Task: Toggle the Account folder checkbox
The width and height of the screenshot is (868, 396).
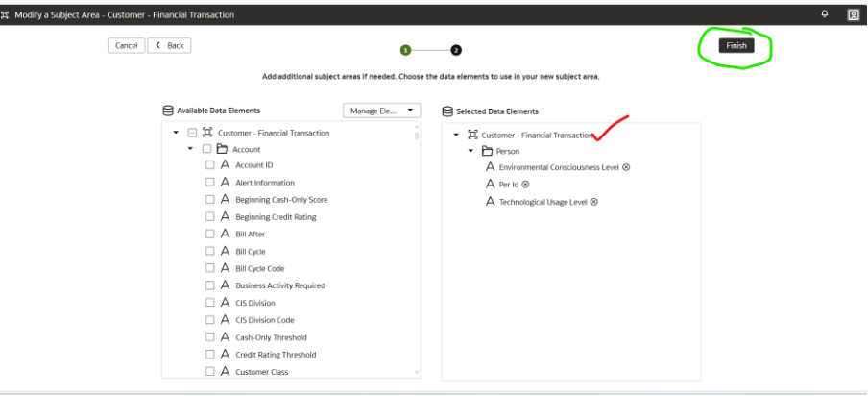Action: (206, 149)
